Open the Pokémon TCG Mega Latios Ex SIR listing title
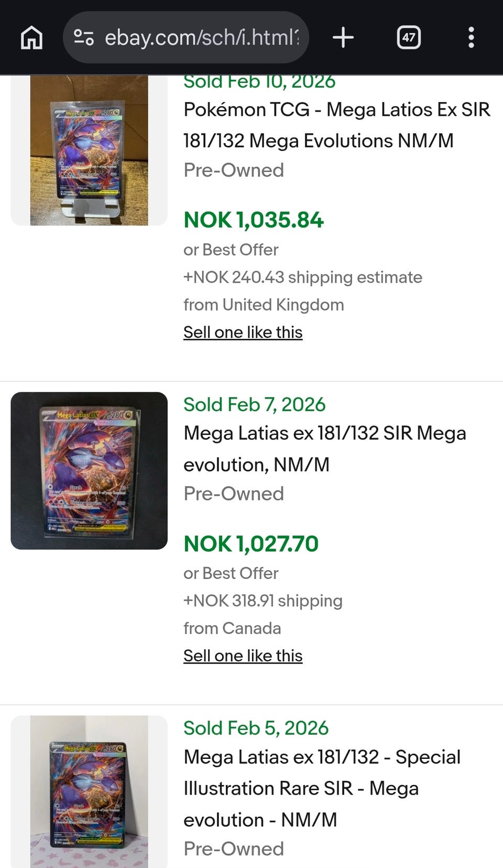The height and width of the screenshot is (868, 503). click(x=337, y=125)
